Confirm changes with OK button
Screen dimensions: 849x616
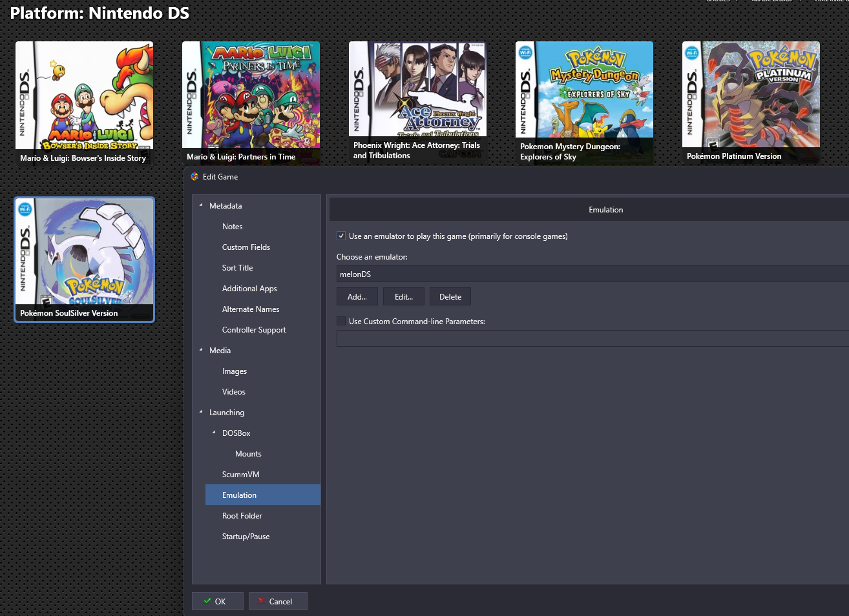(218, 601)
